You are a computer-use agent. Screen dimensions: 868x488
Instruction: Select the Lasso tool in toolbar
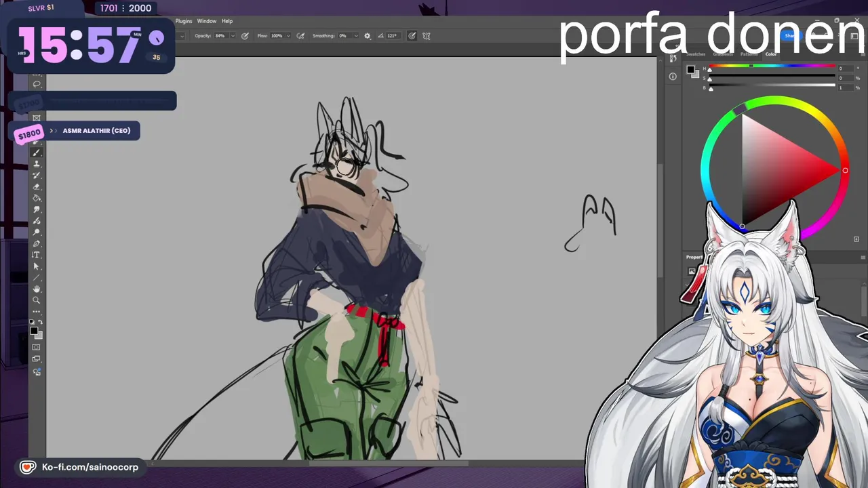(37, 84)
